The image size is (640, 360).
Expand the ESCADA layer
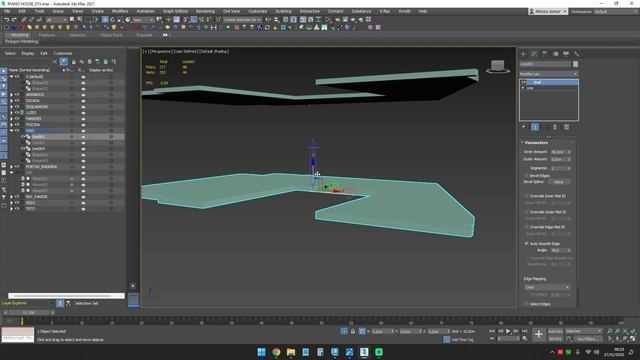click(x=11, y=101)
